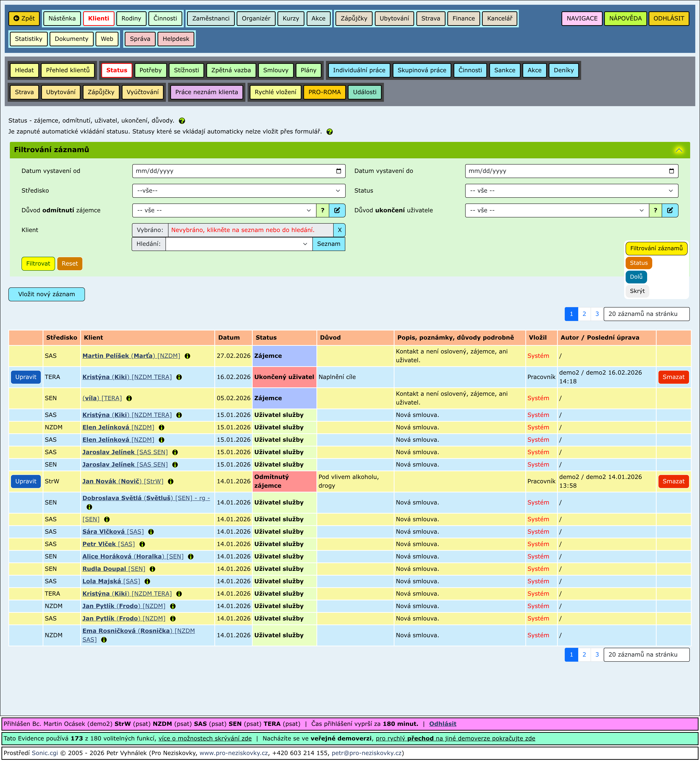
Task: Click Skrýt in the floating navigation box
Action: pos(637,291)
